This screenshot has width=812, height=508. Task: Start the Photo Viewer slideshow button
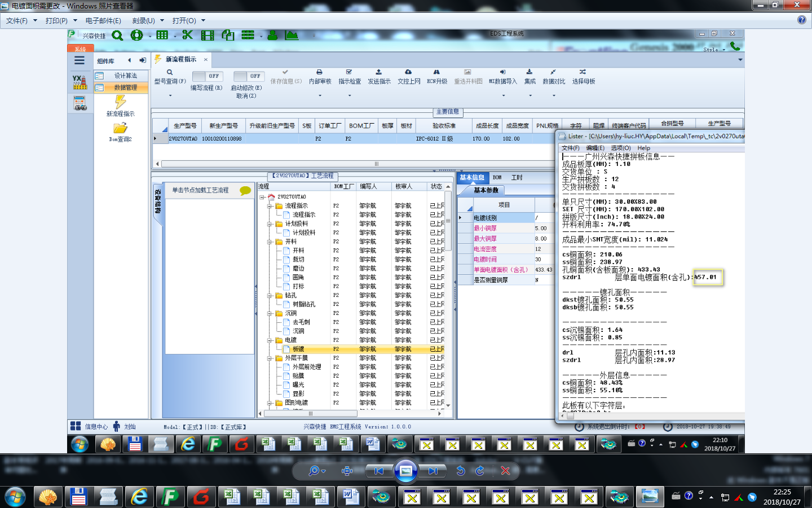click(x=405, y=471)
